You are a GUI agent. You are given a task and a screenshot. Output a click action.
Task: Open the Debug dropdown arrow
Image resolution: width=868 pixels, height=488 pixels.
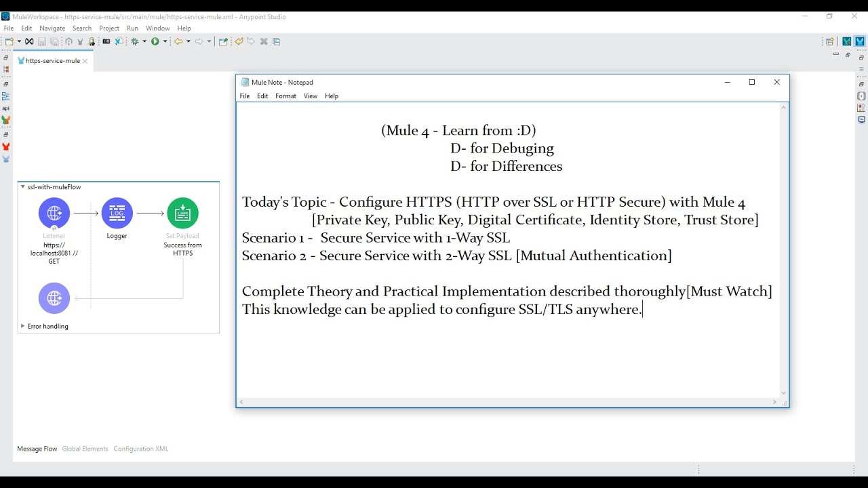[144, 41]
